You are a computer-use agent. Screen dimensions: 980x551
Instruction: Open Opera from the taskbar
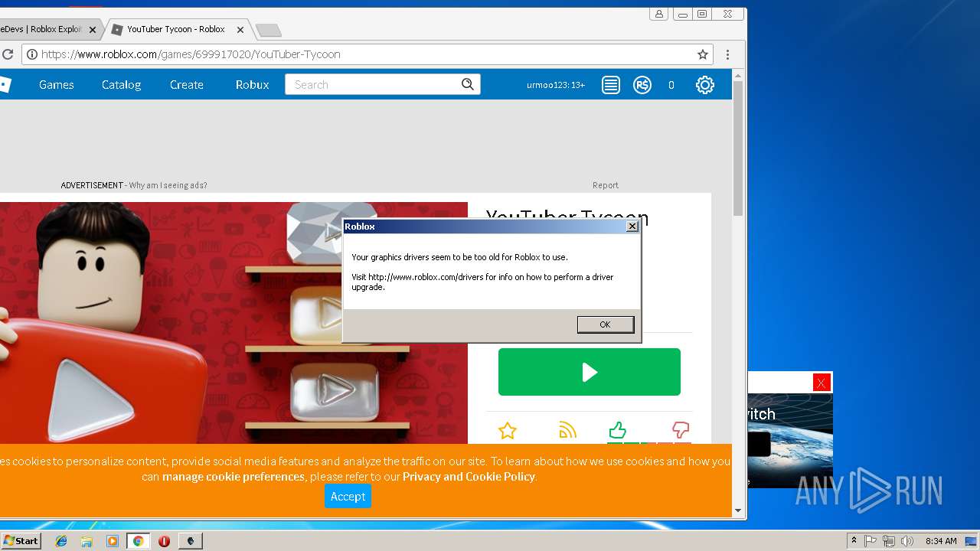(164, 541)
